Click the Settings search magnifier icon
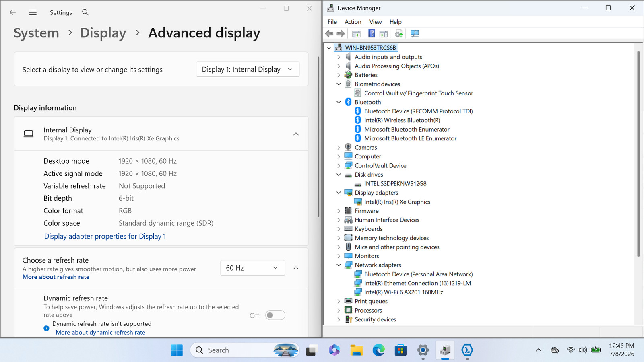Image resolution: width=644 pixels, height=362 pixels. (85, 12)
